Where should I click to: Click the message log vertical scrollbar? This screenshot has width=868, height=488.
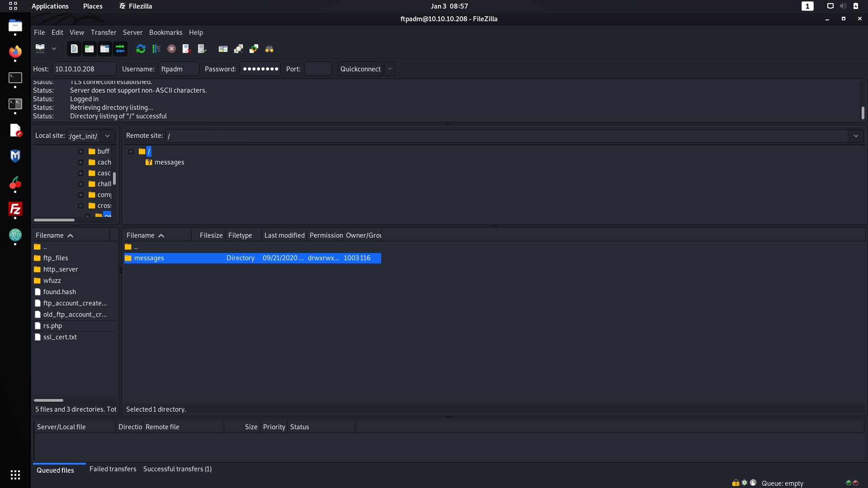tap(863, 113)
